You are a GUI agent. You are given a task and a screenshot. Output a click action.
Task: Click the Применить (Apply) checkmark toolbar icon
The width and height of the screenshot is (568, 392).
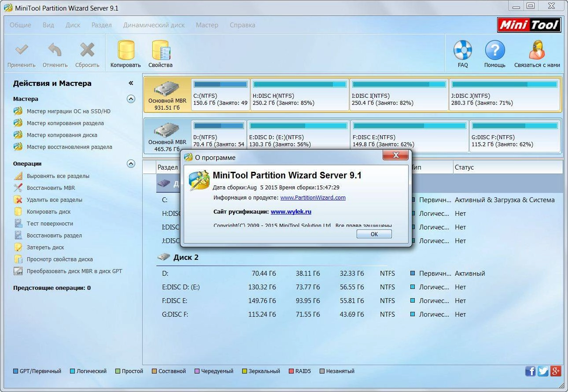21,50
